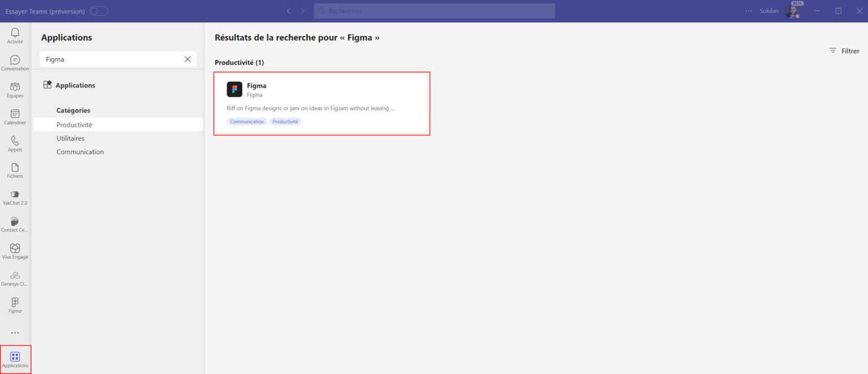Select the Figma app in the sidebar
This screenshot has width=868, height=374.
[15, 304]
